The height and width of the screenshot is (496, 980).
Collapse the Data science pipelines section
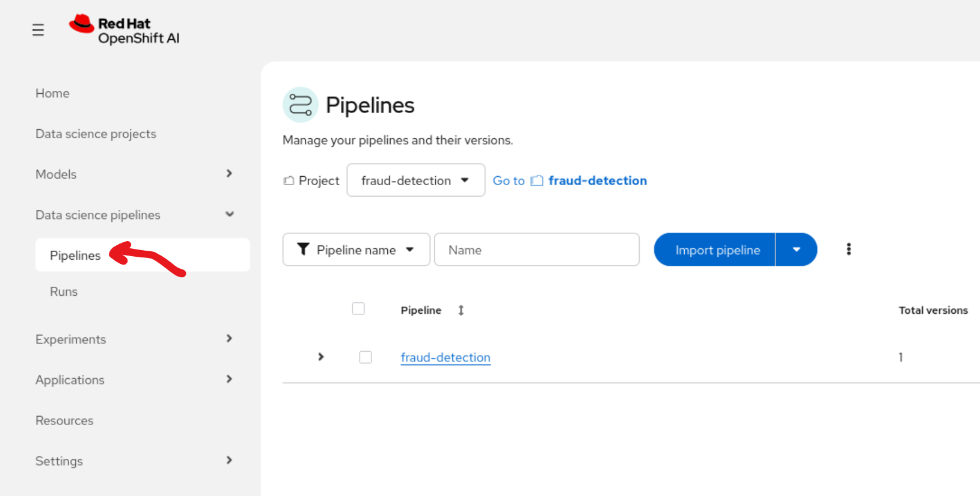229,215
